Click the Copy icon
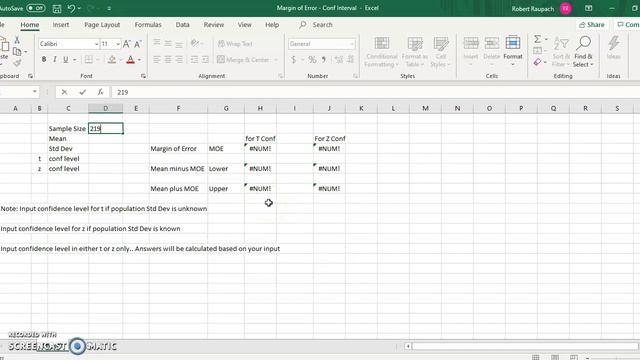This screenshot has height=360, width=640. (x=17, y=52)
